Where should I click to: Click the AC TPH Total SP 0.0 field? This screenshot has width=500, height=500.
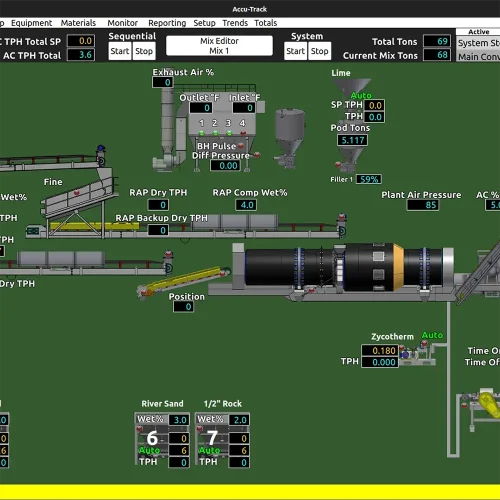(x=81, y=41)
